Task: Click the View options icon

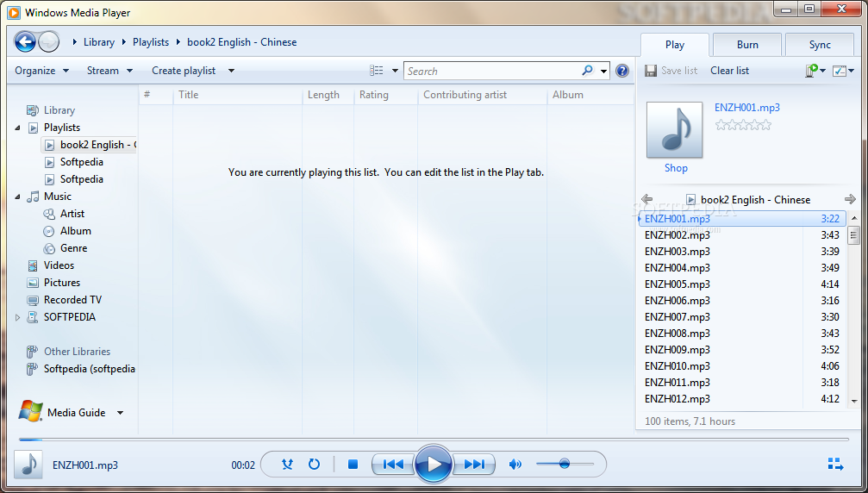Action: [377, 71]
